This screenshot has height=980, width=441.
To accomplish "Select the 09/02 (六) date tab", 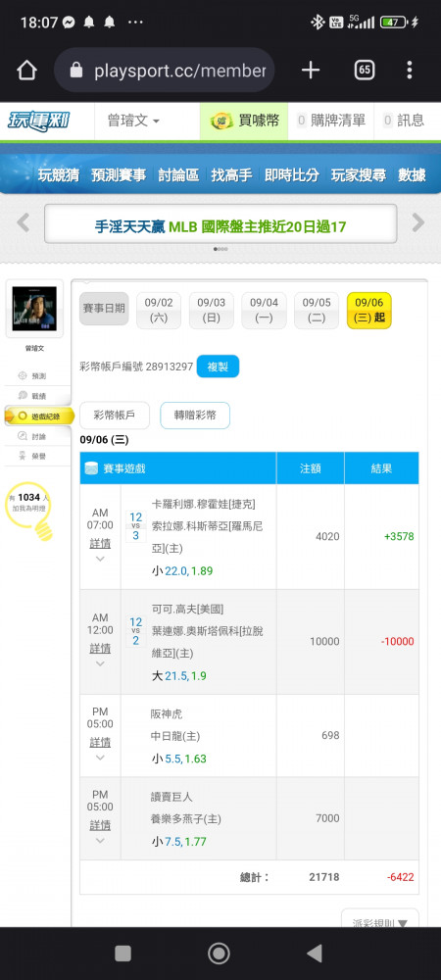I will point(159,310).
